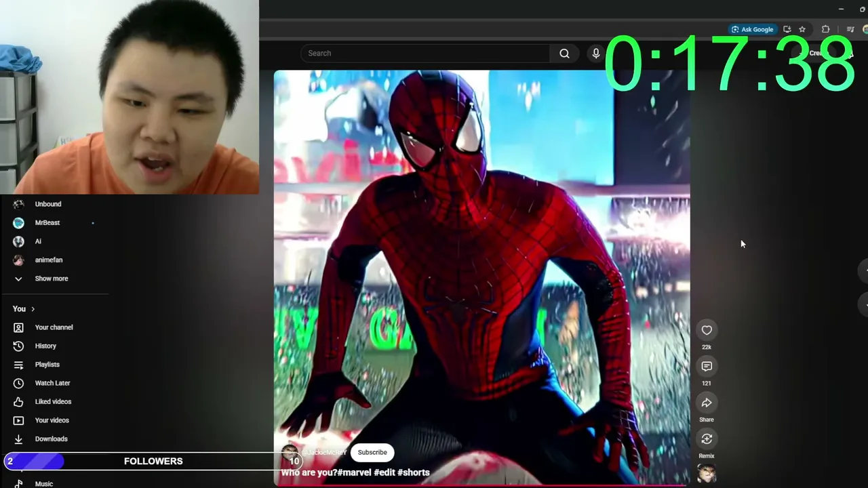Select MrBeast subscription label
868x488 pixels.
coord(47,223)
